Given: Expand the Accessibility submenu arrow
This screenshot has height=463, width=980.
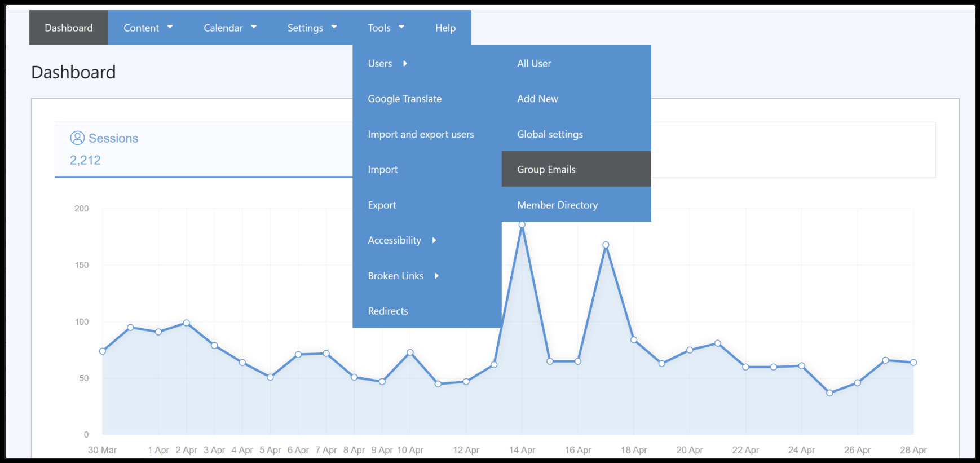Looking at the screenshot, I should pyautogui.click(x=434, y=240).
